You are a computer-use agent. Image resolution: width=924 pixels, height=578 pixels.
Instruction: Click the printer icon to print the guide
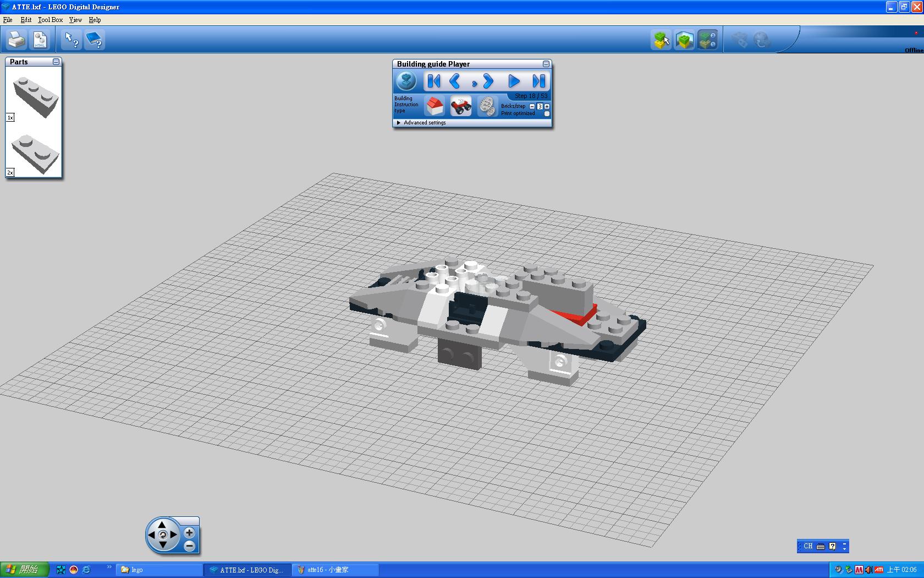point(16,40)
